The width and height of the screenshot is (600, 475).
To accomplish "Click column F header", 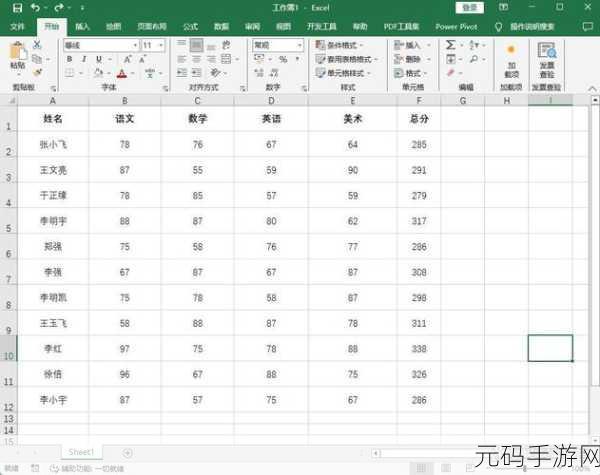I will point(419,101).
